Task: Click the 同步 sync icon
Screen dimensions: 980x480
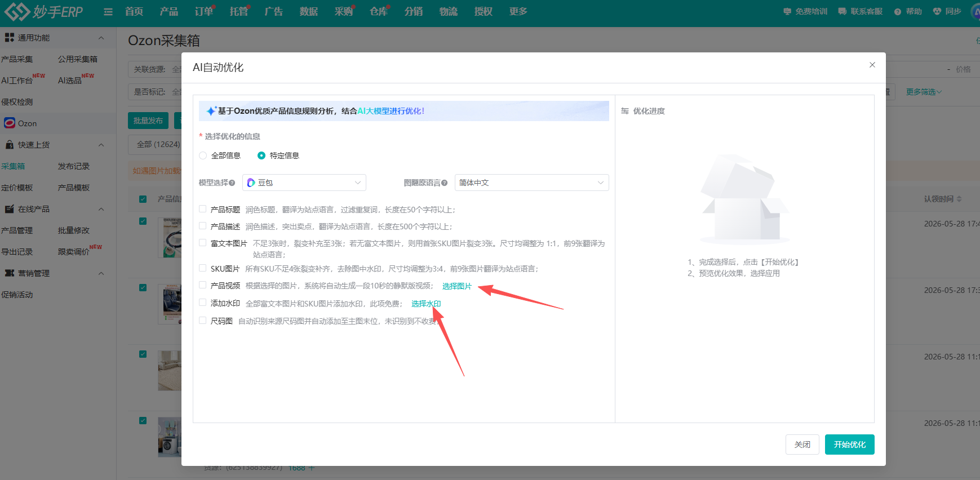Action: click(x=937, y=11)
